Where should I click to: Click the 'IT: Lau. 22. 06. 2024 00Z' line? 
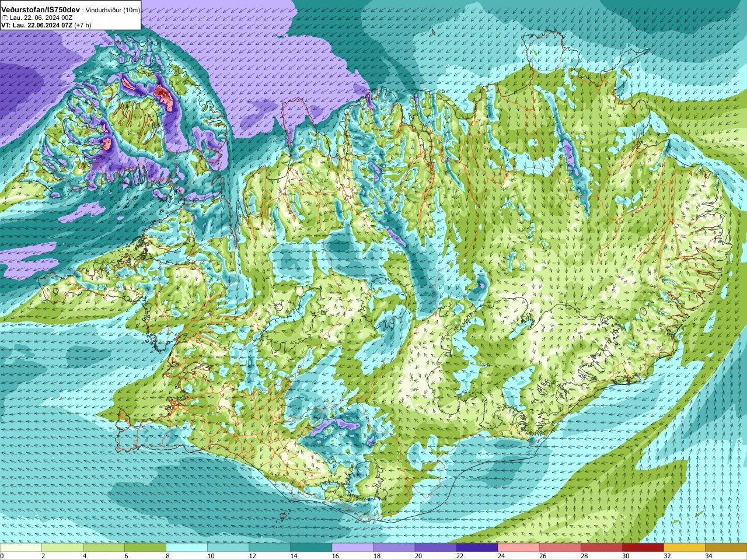point(37,17)
